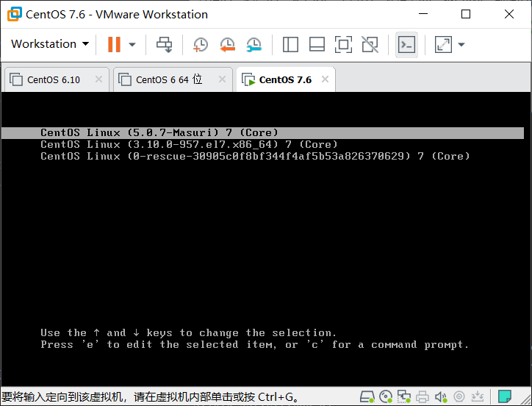Screen dimensions: 532x406
Task: Click the 'Press e to edit' help line
Action: (254, 344)
